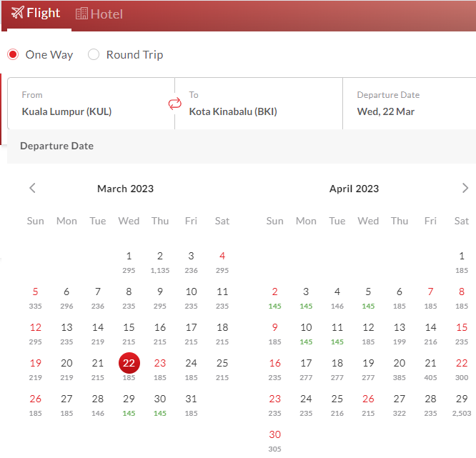This screenshot has height=458, width=476.
Task: Switch to the Hotel tab
Action: coord(99,14)
